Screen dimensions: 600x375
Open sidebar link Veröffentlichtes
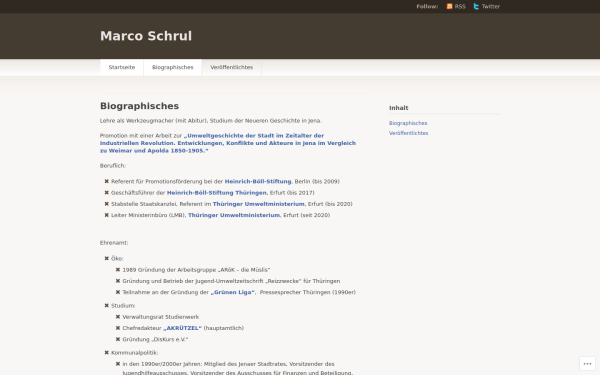tap(408, 133)
